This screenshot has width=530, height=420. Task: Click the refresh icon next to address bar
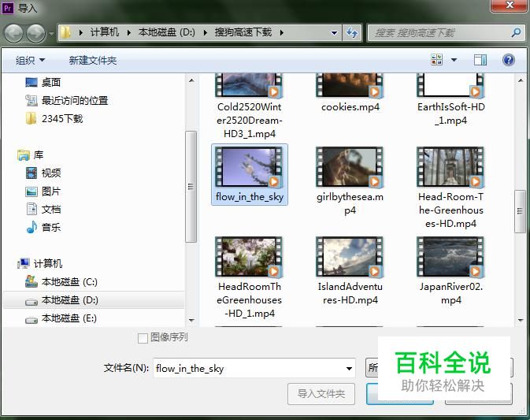(352, 33)
